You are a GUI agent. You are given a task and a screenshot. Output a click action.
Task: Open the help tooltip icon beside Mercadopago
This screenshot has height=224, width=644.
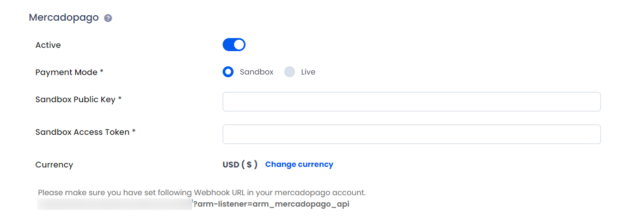[x=108, y=18]
